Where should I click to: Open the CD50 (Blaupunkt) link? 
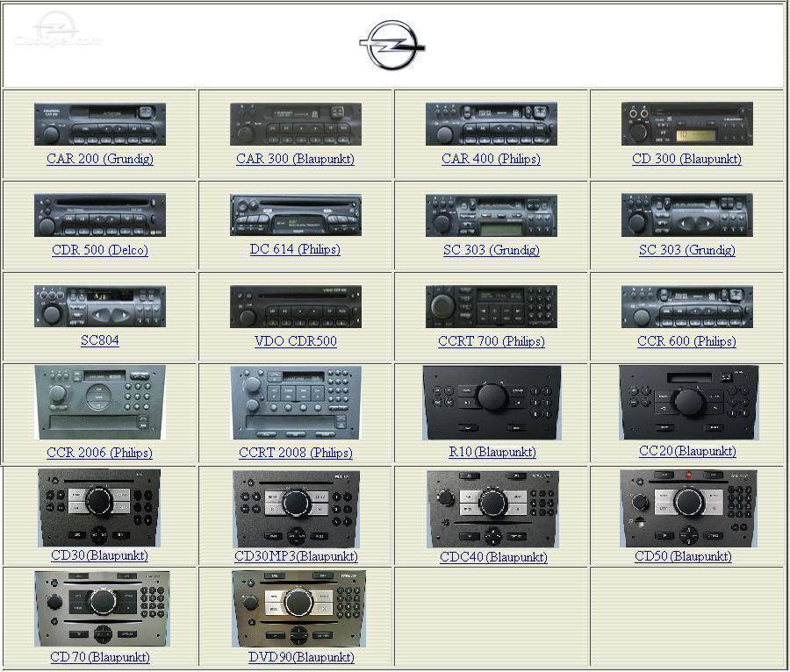683,556
